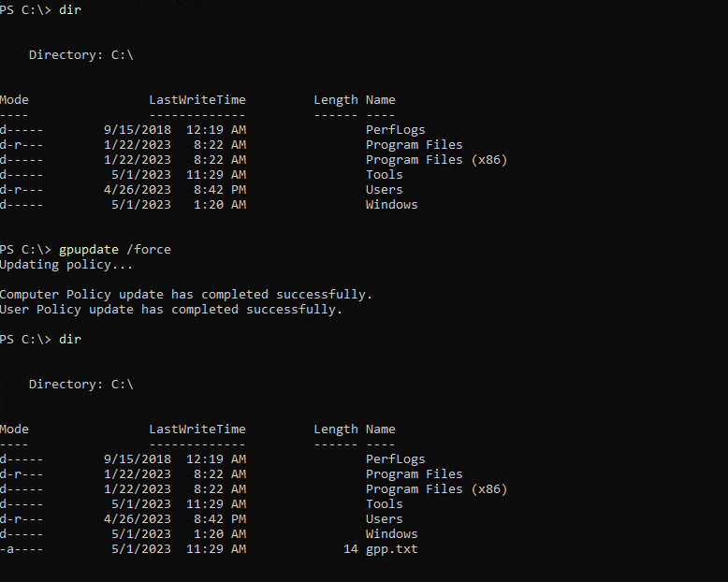
Task: Click the gpp.txt file name
Action: click(391, 549)
